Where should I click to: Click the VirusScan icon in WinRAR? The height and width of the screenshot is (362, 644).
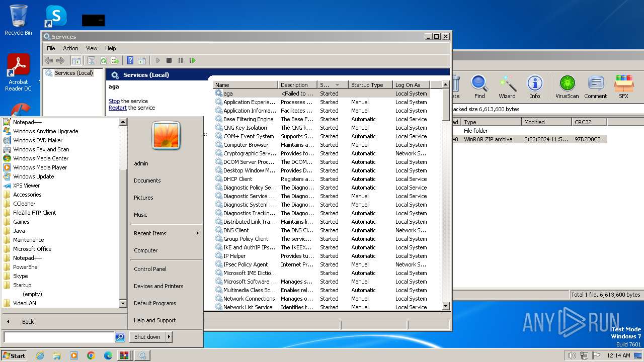pyautogui.click(x=567, y=87)
